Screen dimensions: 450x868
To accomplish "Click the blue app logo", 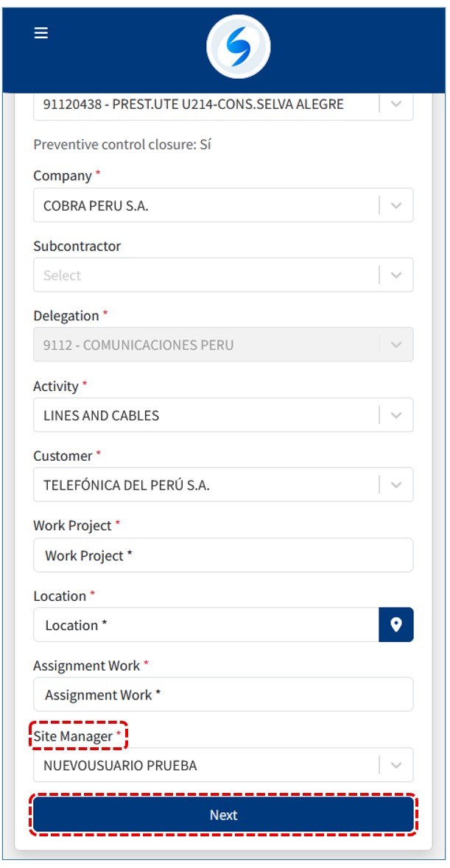I will pyautogui.click(x=238, y=47).
